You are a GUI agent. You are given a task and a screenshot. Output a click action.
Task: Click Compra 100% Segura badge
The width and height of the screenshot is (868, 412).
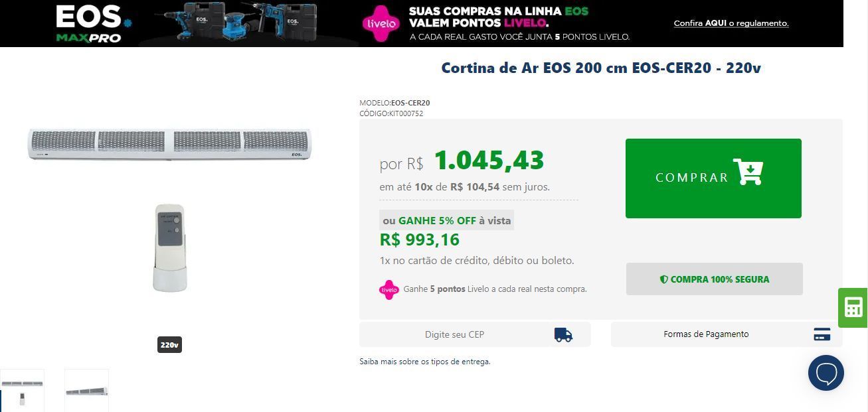(x=715, y=279)
